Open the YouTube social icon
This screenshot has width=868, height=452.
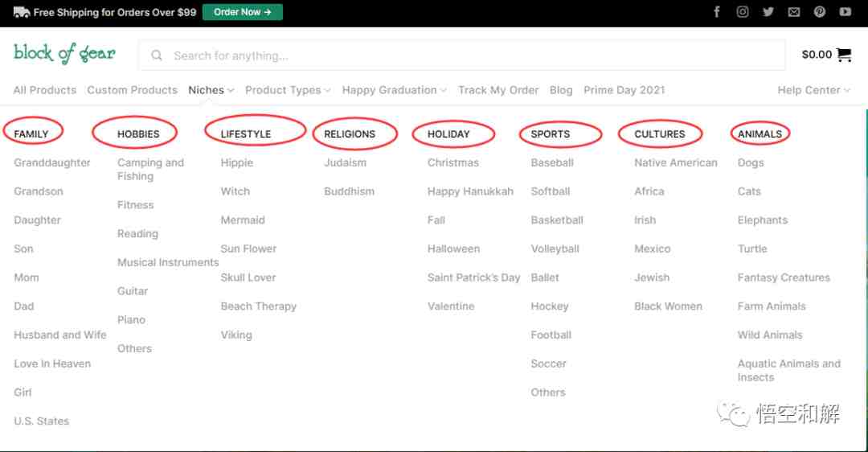coord(845,11)
